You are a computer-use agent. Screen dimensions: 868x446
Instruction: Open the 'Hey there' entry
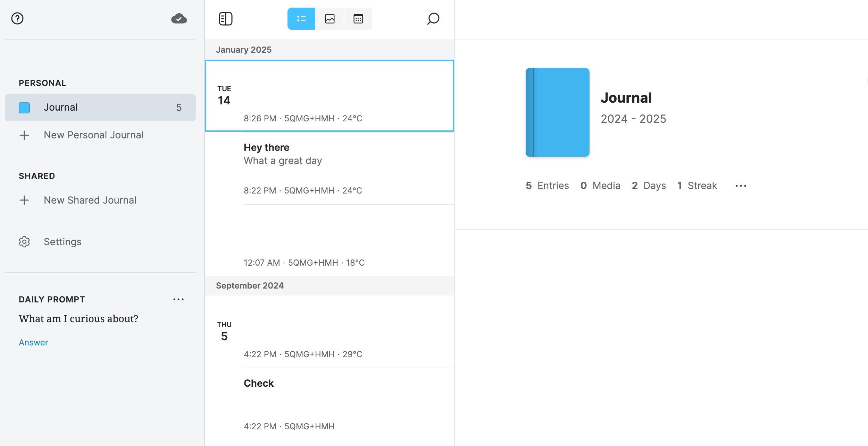pos(329,160)
